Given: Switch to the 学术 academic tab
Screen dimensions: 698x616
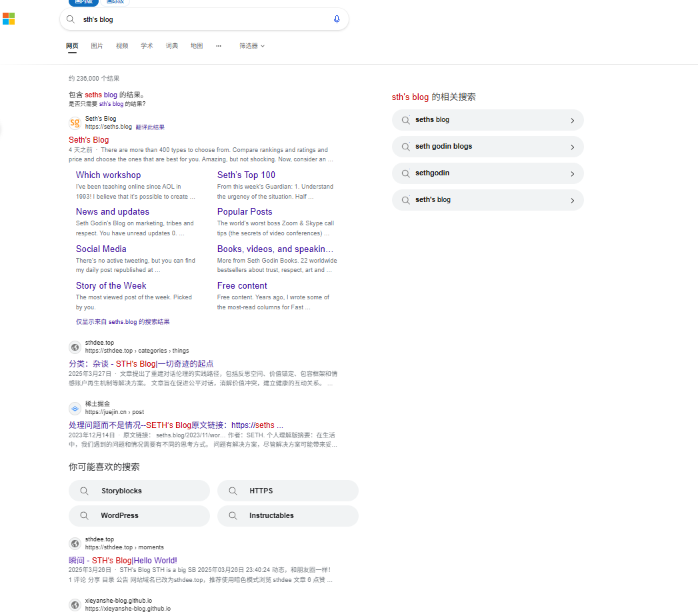Looking at the screenshot, I should [x=147, y=46].
